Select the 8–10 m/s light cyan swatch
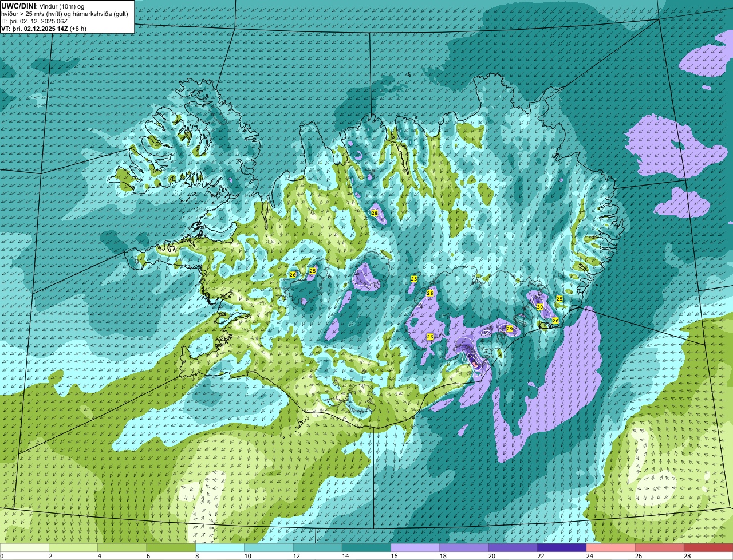 pos(220,548)
